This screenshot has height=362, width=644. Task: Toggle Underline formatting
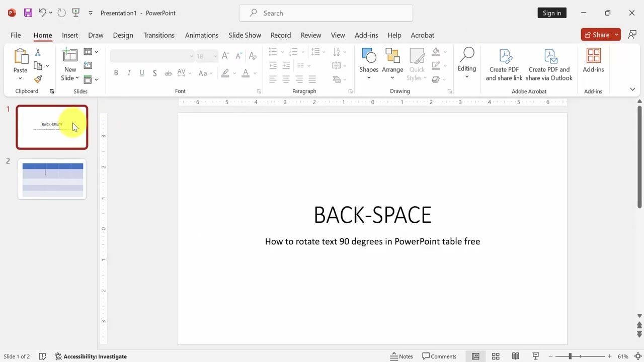point(142,73)
